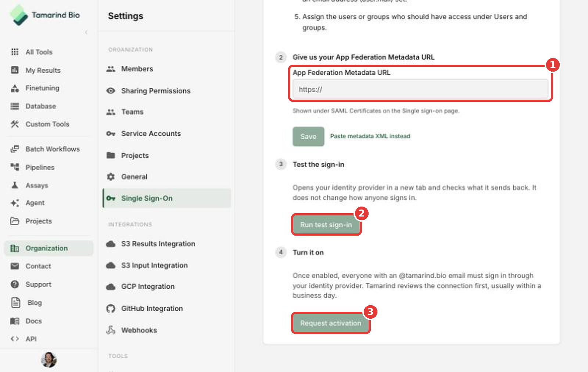The image size is (588, 372).
Task: Open the Assays flask icon
Action: tap(15, 185)
